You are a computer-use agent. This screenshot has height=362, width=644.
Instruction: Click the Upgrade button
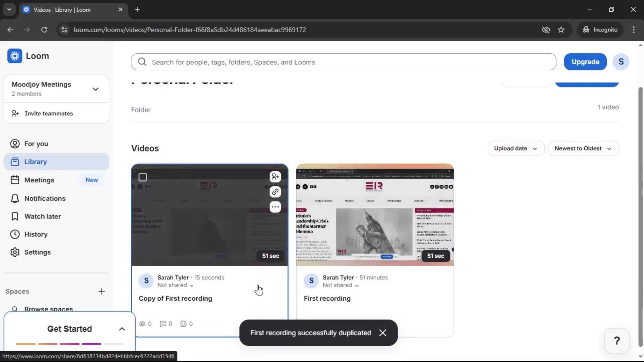coord(585,62)
